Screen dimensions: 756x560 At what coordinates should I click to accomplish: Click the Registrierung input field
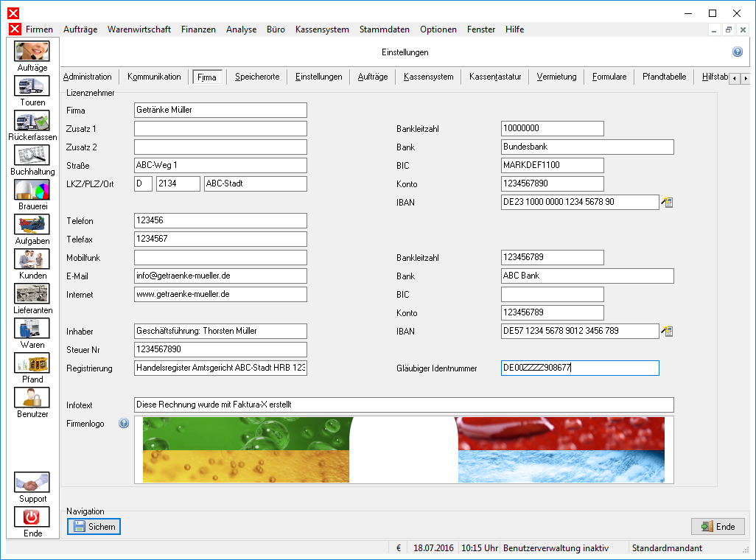pos(220,368)
